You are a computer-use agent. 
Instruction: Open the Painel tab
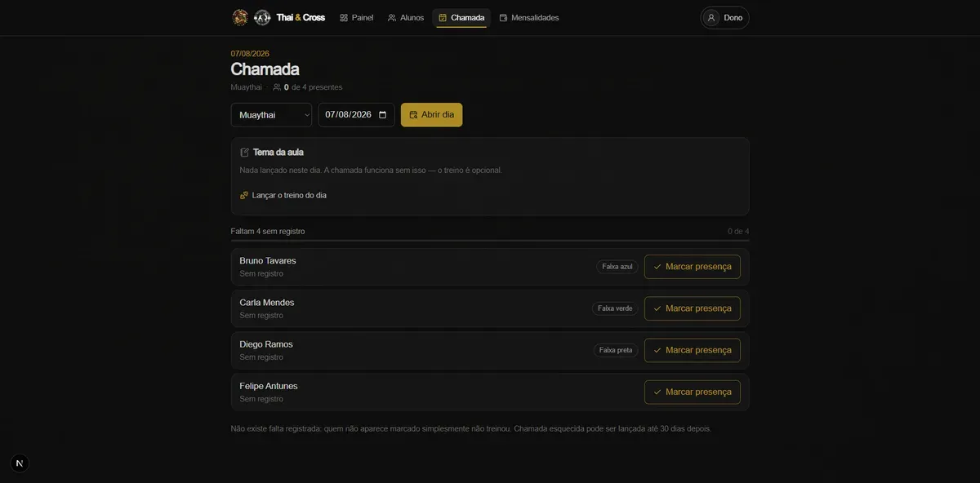357,17
